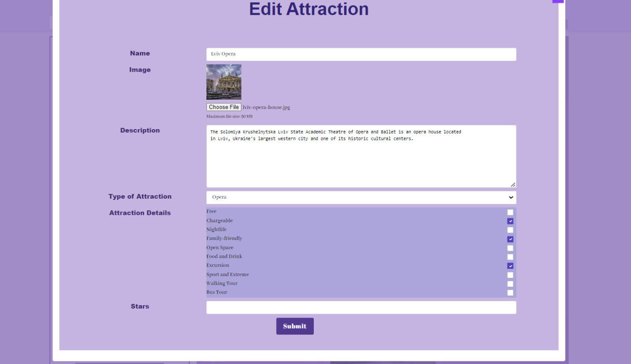Enable the Free checkbox

[510, 212]
